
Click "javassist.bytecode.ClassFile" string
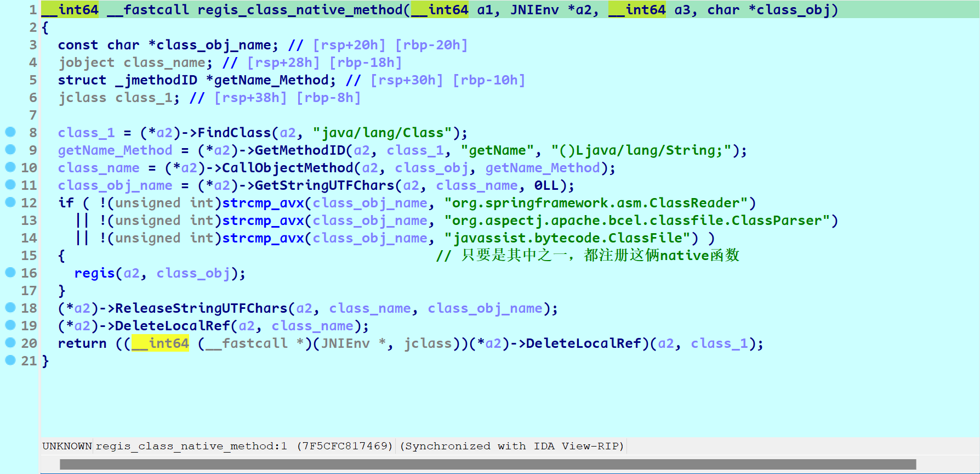pos(567,238)
